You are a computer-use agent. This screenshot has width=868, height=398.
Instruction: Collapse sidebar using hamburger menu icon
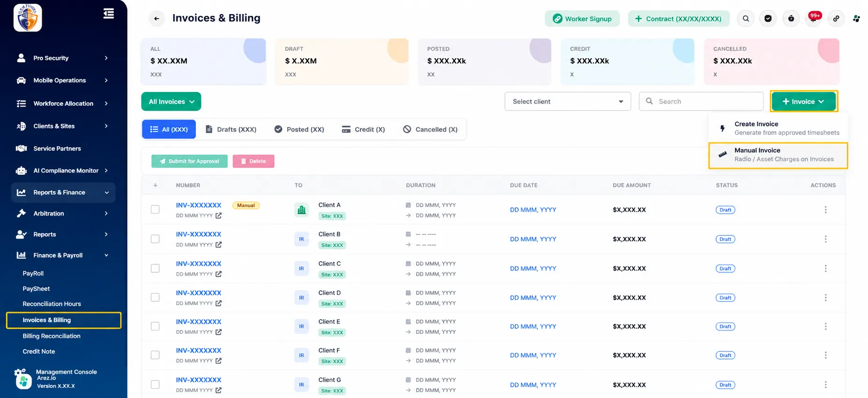[x=109, y=14]
